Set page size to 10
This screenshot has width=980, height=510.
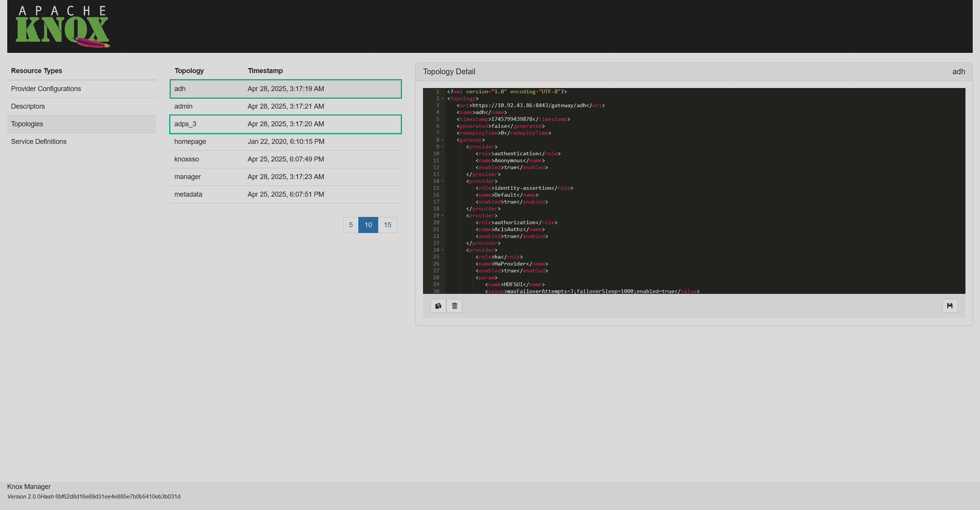point(368,225)
